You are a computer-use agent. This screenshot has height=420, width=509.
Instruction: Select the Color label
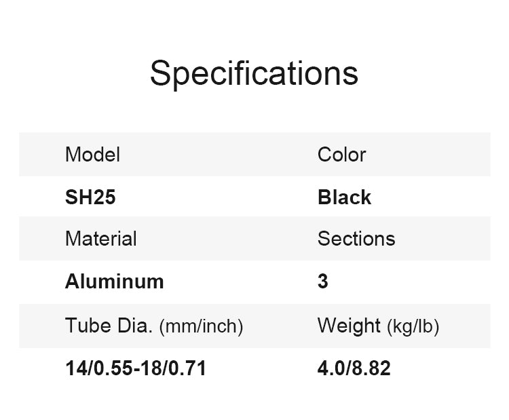tap(341, 155)
